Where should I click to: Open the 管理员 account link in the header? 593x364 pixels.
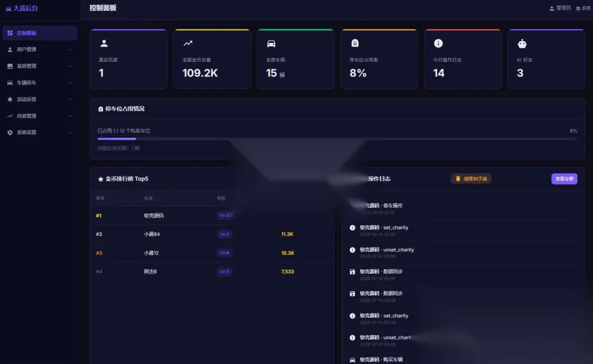(x=560, y=8)
